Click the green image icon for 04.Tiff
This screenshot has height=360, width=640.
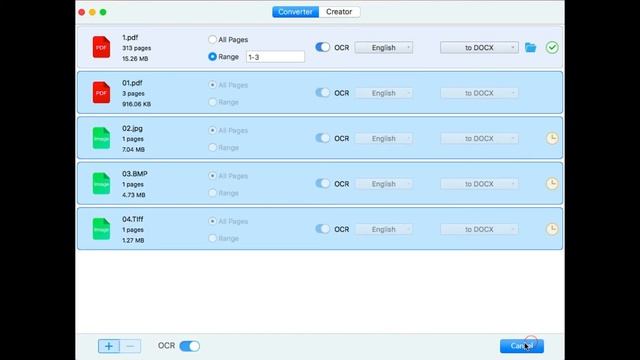click(x=101, y=229)
